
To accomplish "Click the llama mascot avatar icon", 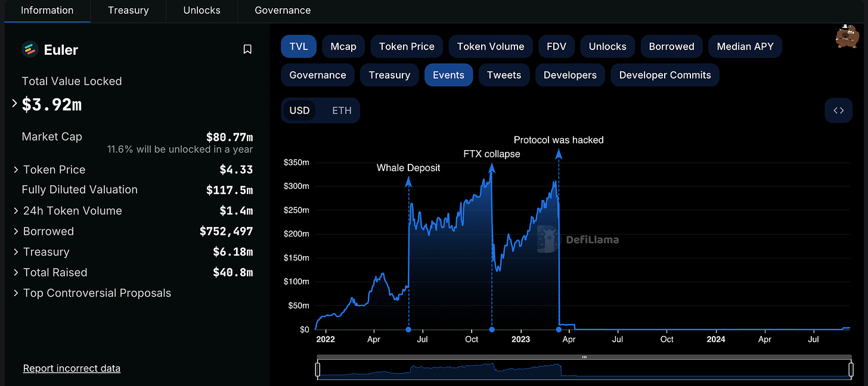I will [x=847, y=37].
